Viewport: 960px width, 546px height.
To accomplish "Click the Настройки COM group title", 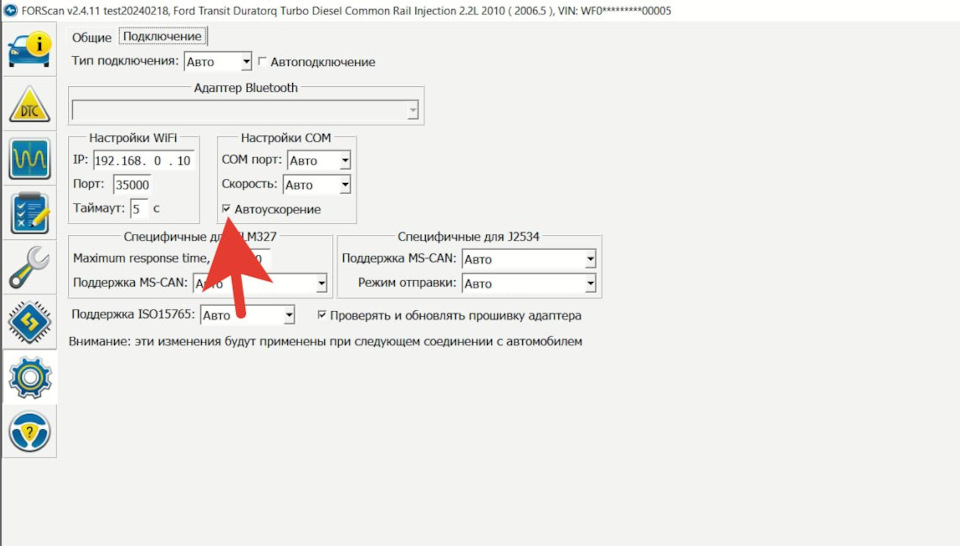I will [286, 138].
